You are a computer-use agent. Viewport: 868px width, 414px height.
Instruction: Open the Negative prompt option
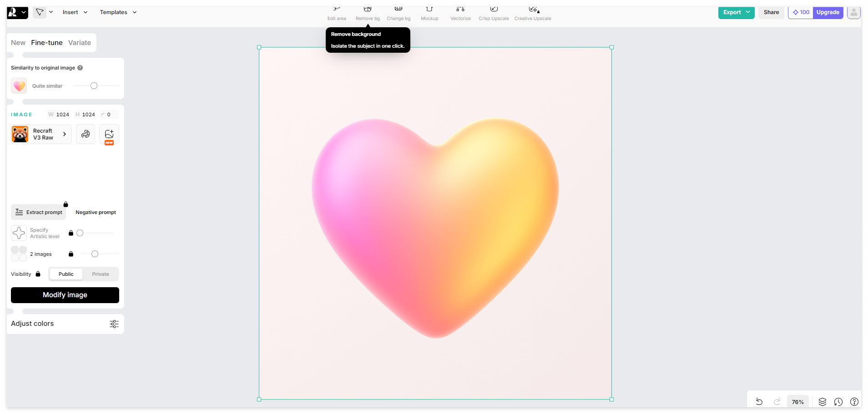click(x=96, y=212)
